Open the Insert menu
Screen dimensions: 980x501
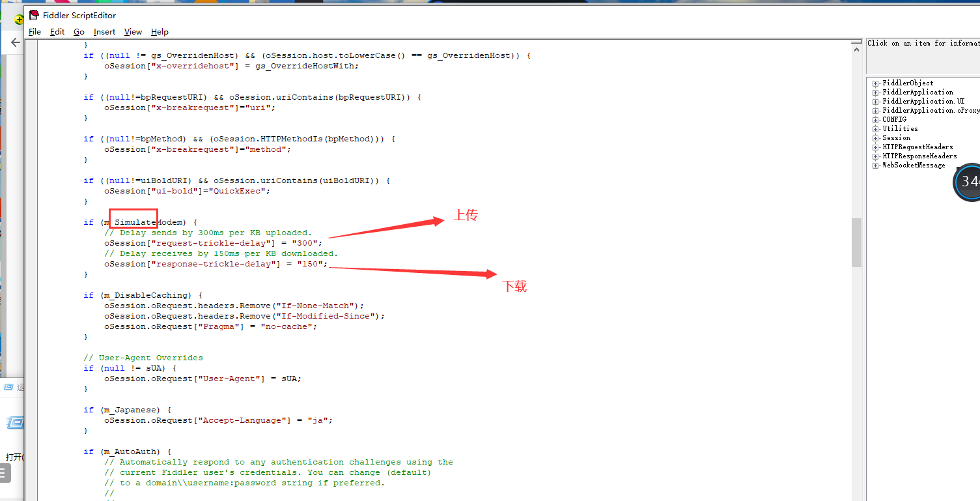pyautogui.click(x=104, y=32)
